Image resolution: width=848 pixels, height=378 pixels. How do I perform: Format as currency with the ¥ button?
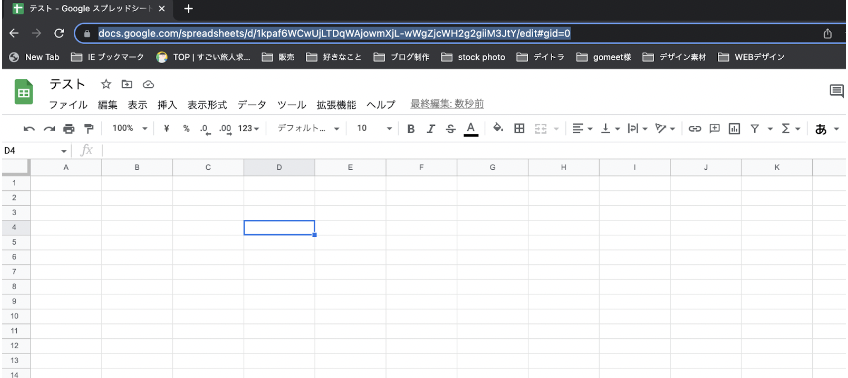pos(167,128)
